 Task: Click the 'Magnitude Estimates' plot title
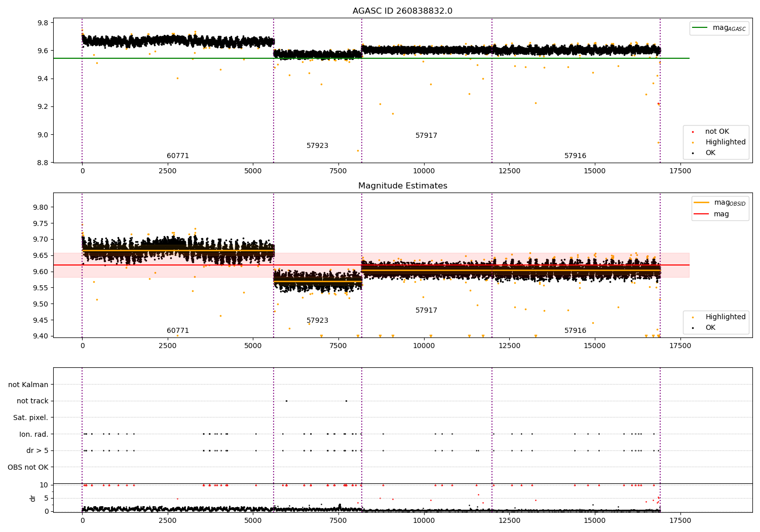point(402,186)
